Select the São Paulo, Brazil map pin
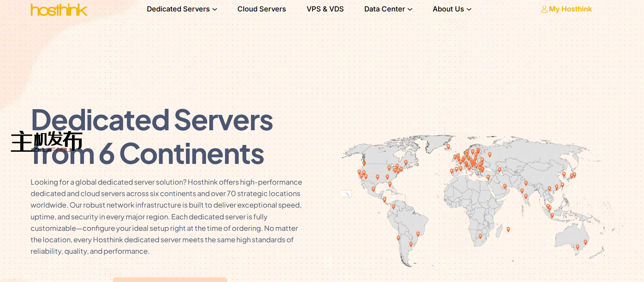644x282 pixels. 418,234
